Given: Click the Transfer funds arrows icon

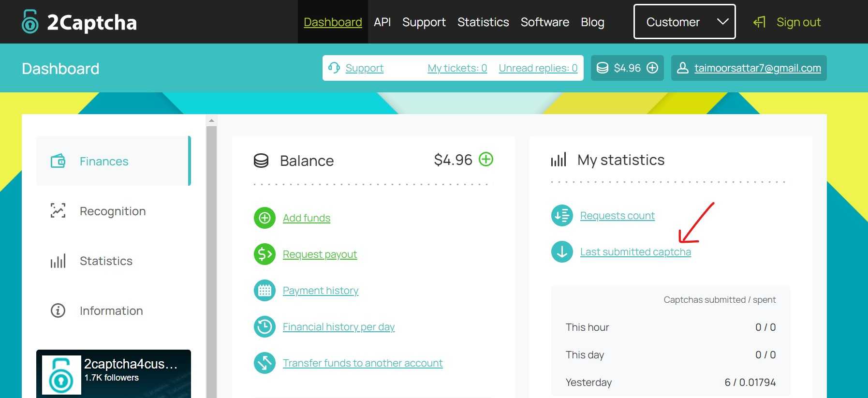Looking at the screenshot, I should (x=265, y=363).
